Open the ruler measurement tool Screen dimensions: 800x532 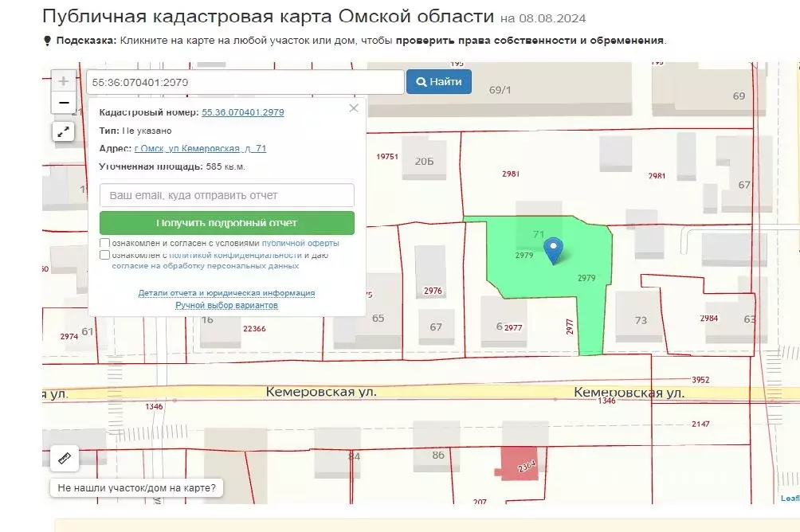click(65, 458)
